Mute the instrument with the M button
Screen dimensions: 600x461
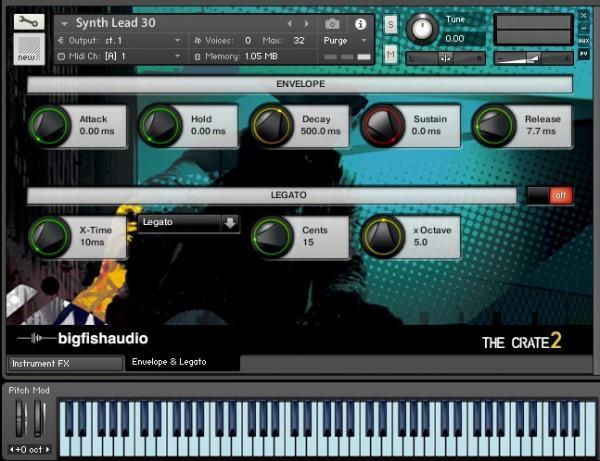click(390, 52)
